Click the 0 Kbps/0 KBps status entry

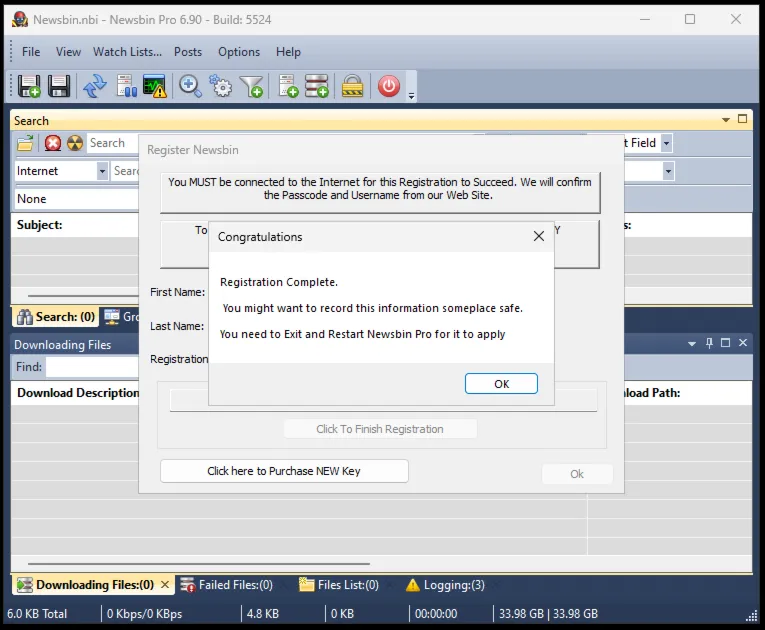click(144, 614)
